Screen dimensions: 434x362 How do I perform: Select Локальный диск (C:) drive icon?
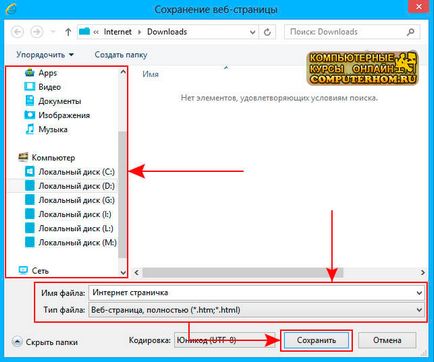pyautogui.click(x=30, y=172)
